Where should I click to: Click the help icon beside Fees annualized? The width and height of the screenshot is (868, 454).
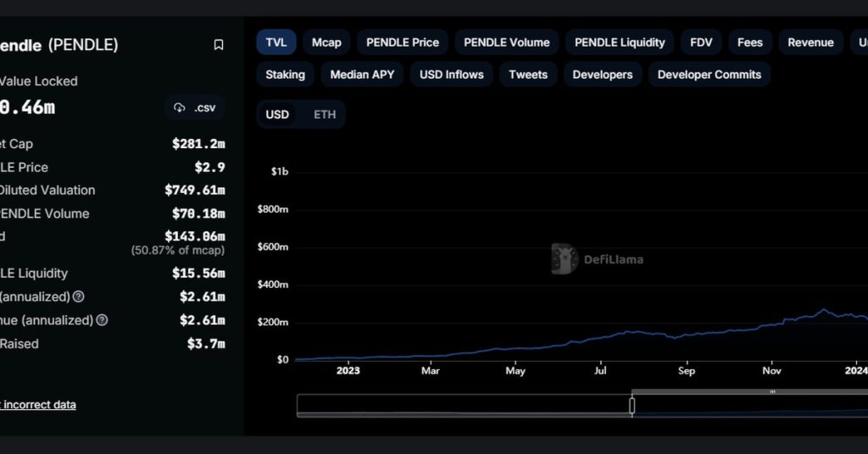click(79, 296)
